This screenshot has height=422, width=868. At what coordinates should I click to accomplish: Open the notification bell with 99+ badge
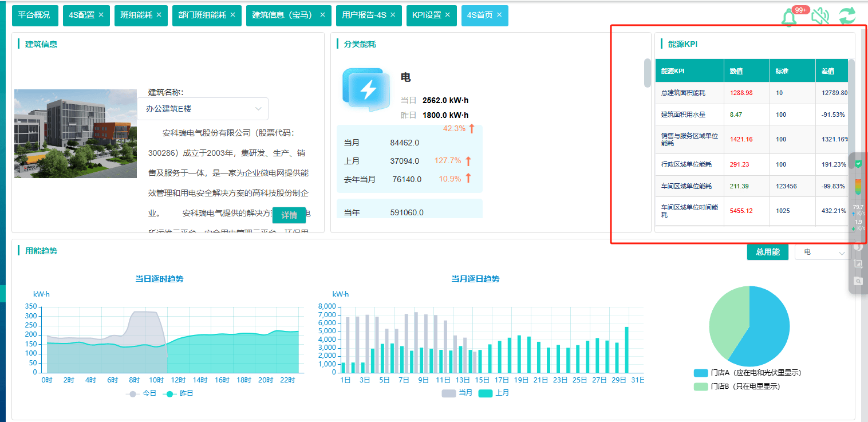point(790,17)
